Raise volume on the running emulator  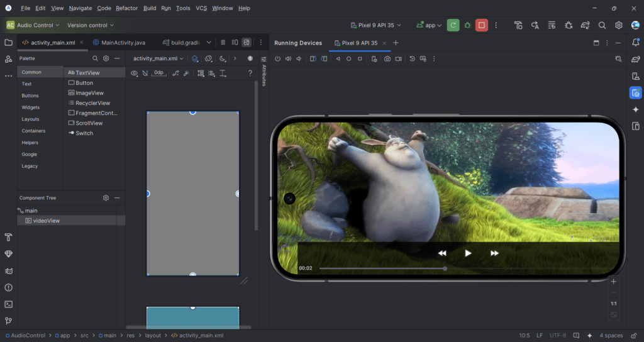click(288, 58)
